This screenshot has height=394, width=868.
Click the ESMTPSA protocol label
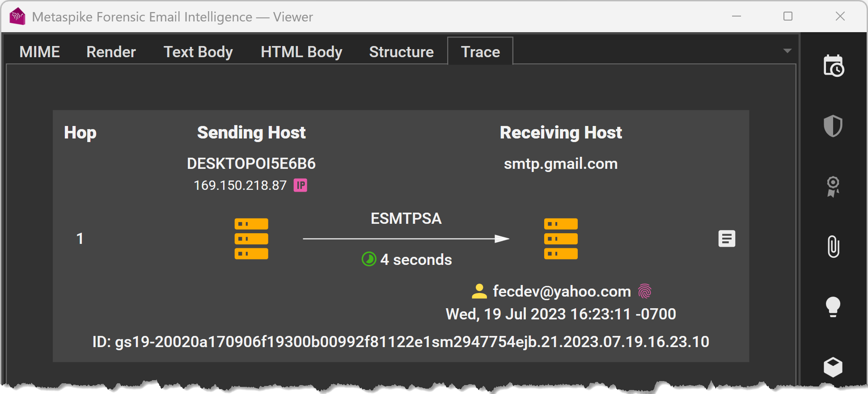point(406,218)
